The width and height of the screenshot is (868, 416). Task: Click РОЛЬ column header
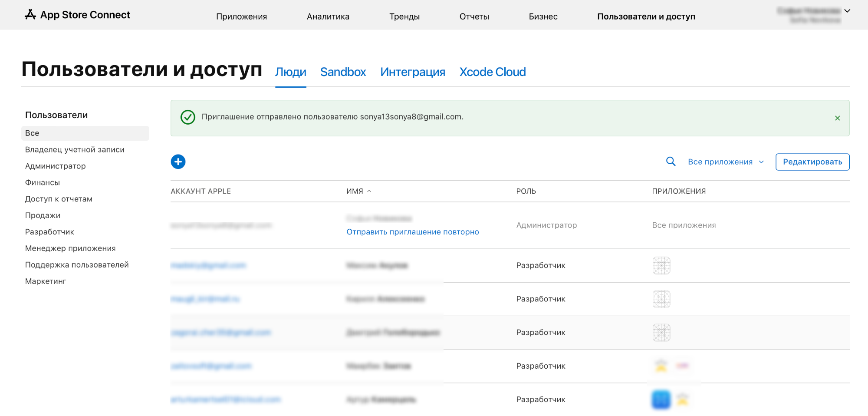click(526, 191)
